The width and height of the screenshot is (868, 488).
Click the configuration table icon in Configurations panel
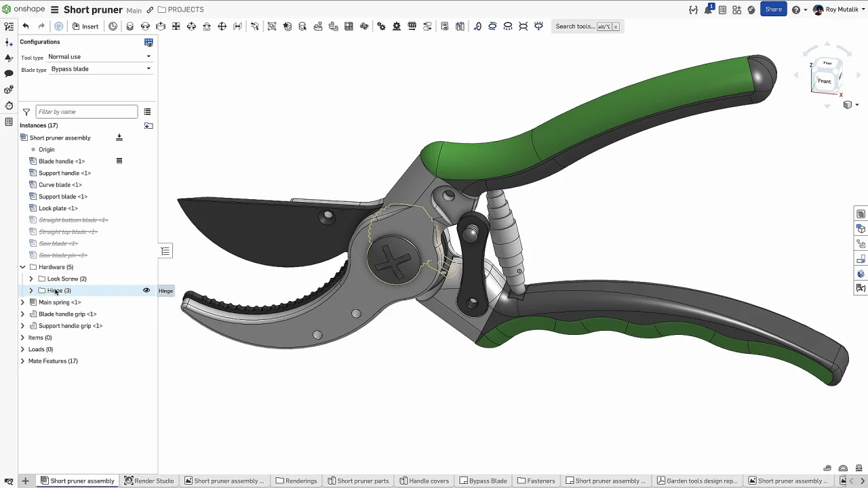pyautogui.click(x=149, y=42)
